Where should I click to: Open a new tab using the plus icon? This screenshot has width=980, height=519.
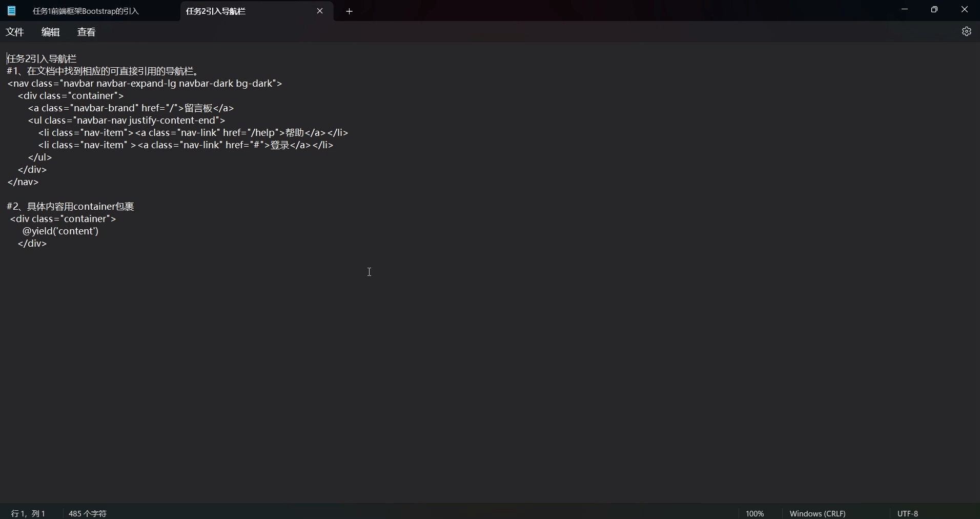(350, 11)
